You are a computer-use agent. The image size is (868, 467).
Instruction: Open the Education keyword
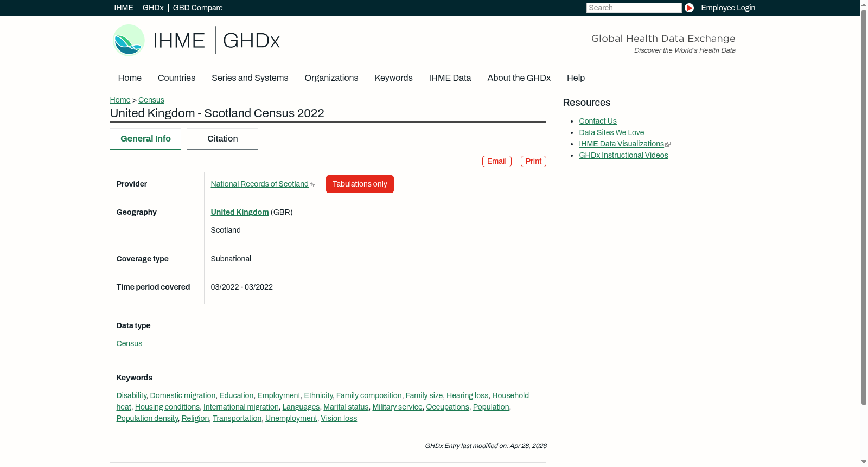coord(236,395)
